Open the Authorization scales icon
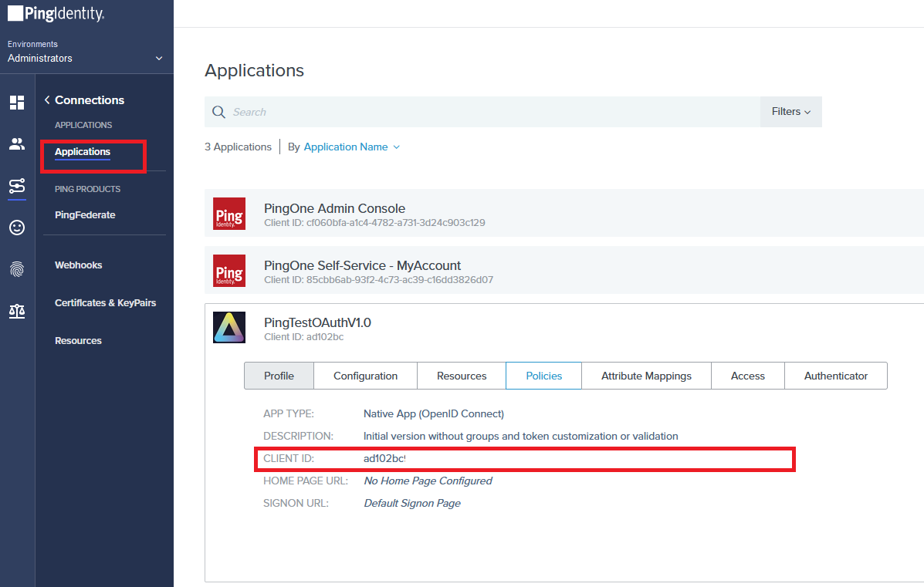Screen dimensions: 924x587 pyautogui.click(x=16, y=311)
